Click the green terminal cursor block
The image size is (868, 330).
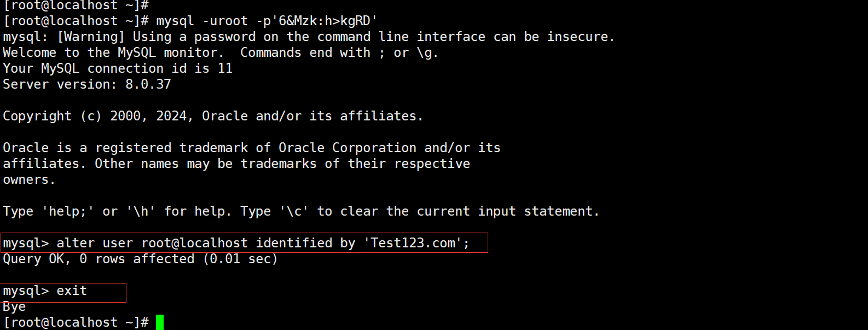coord(160,322)
